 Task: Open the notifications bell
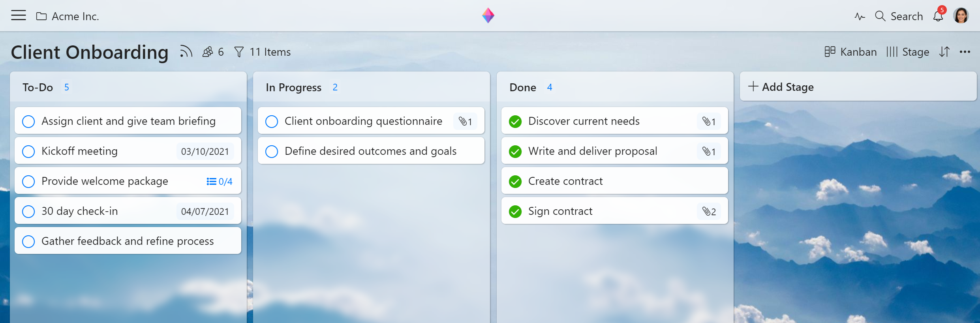pyautogui.click(x=938, y=16)
